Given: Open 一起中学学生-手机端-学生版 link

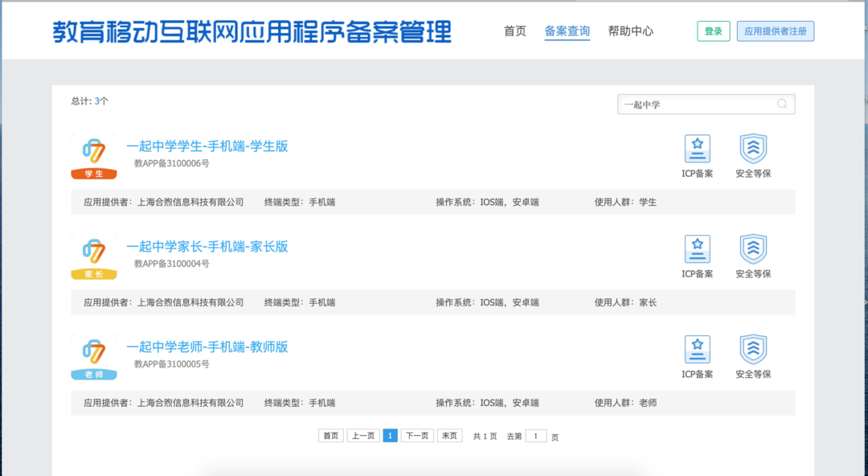Looking at the screenshot, I should pyautogui.click(x=207, y=146).
